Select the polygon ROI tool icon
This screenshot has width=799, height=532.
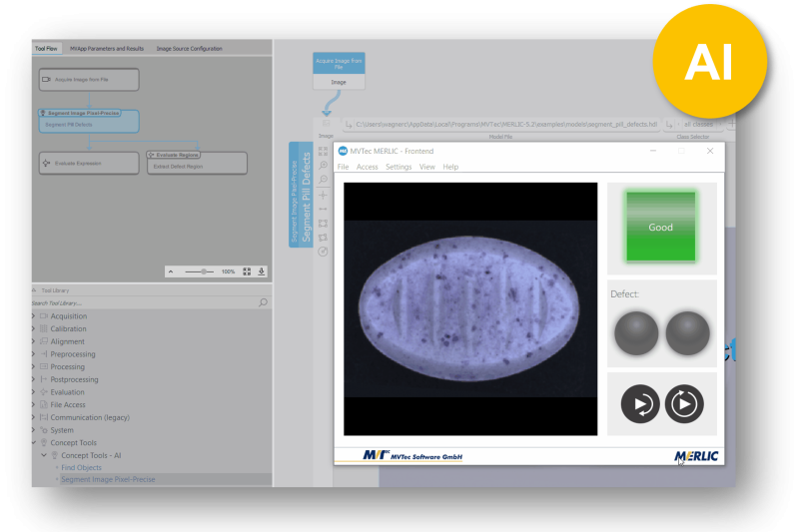[x=323, y=238]
